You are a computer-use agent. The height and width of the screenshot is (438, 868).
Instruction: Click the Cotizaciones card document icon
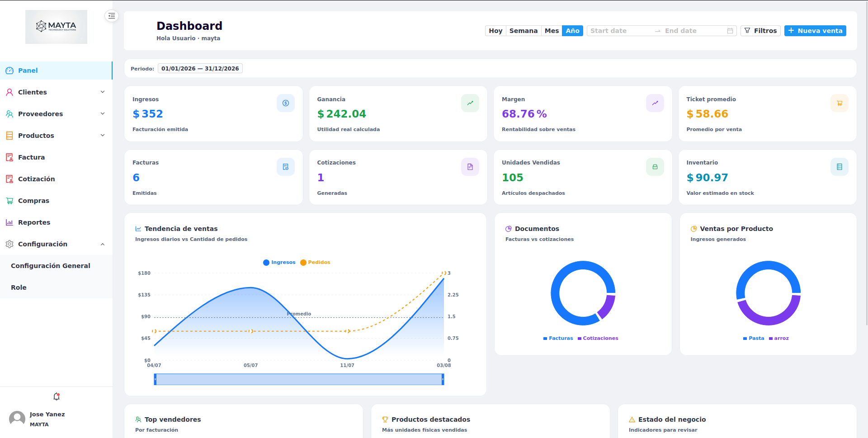(470, 167)
